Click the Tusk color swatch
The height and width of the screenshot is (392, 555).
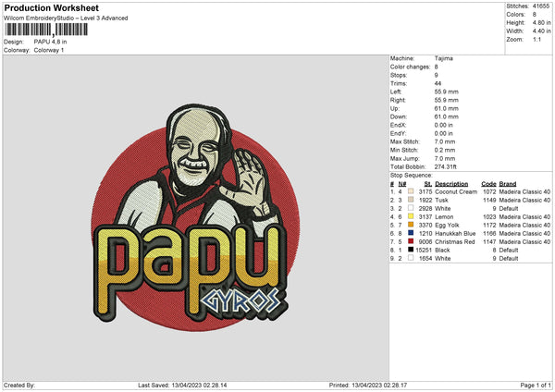(411, 200)
